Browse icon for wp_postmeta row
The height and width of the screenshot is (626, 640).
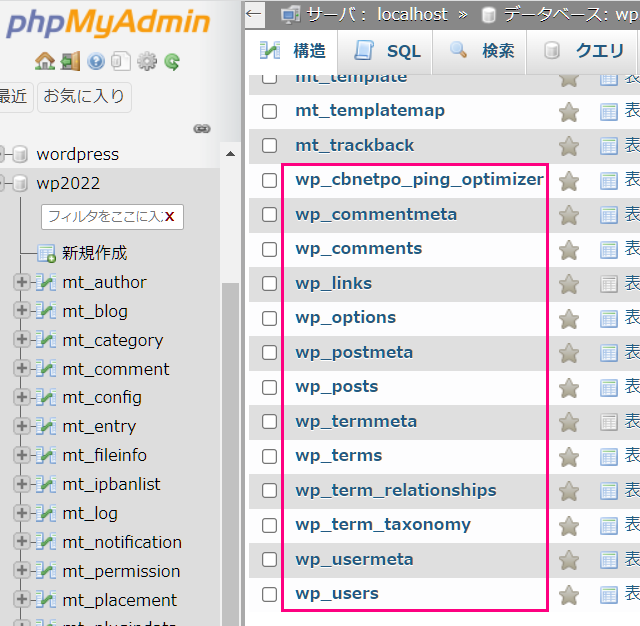tap(609, 353)
